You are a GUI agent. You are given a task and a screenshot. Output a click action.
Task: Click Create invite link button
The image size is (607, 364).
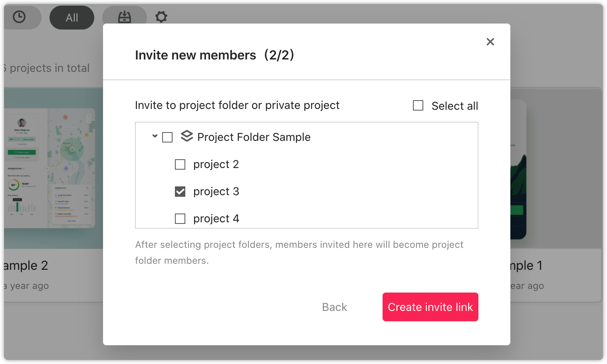[430, 307]
